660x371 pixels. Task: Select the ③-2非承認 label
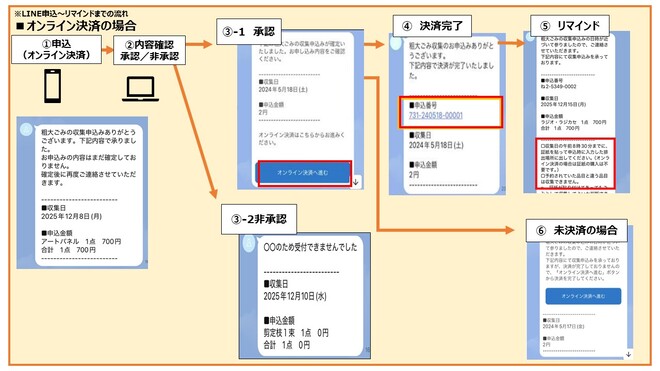[x=259, y=219]
